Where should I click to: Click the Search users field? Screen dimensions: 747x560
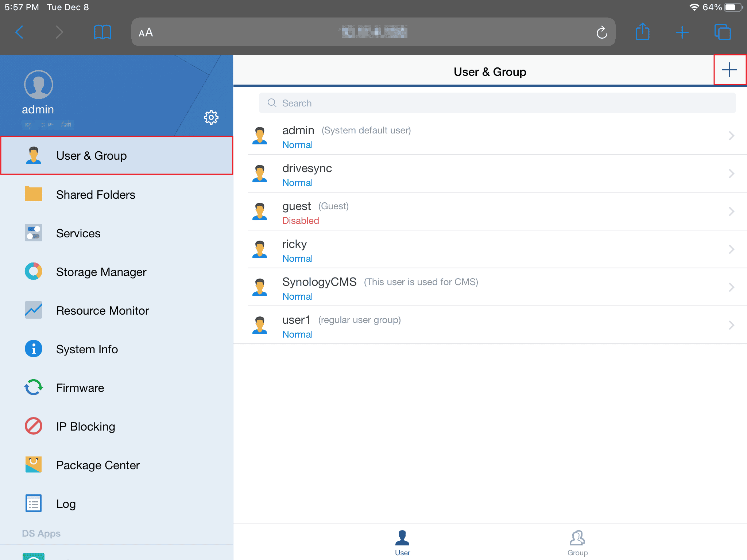click(x=497, y=103)
